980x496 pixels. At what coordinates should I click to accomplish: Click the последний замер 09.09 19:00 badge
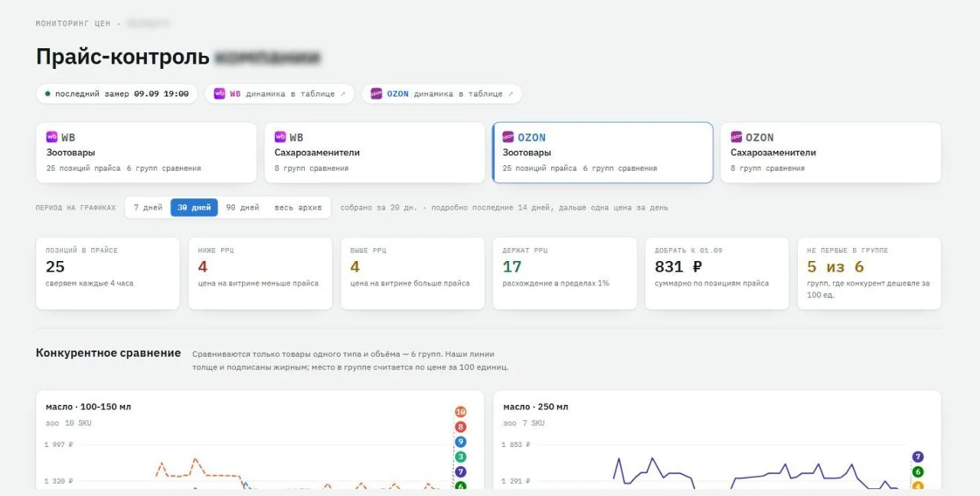pos(116,93)
